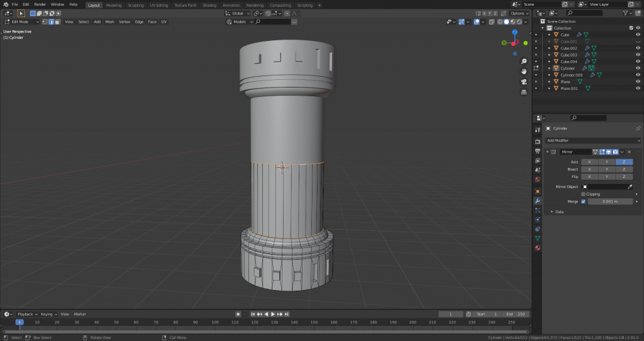Switch orthographic/perspective view gizmo
Image resolution: width=644 pixels, height=341 pixels.
(524, 92)
